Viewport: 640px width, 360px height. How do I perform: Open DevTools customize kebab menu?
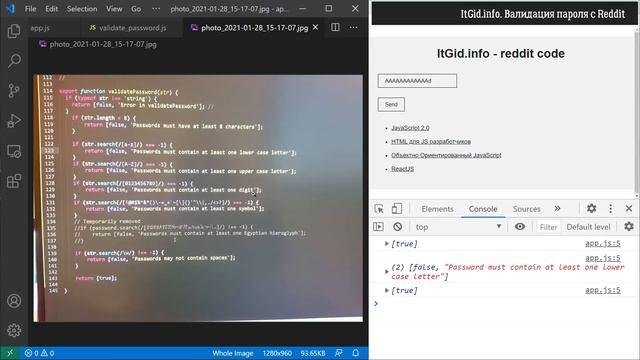pyautogui.click(x=610, y=209)
